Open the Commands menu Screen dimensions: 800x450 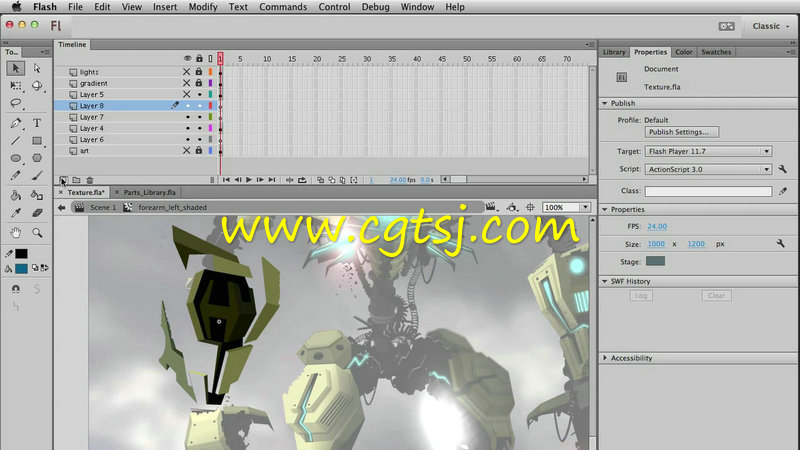tap(283, 7)
